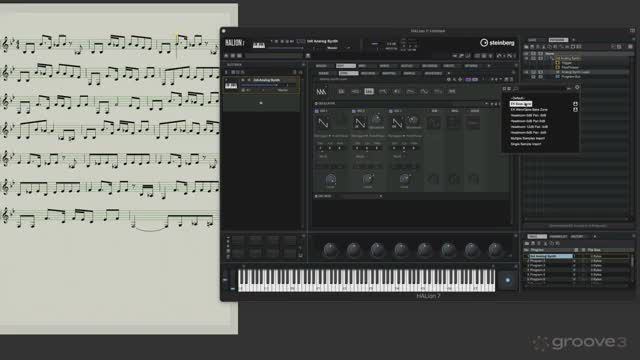
Task: Click the keyboard icon in HALion plug-in header
Action: point(258,44)
